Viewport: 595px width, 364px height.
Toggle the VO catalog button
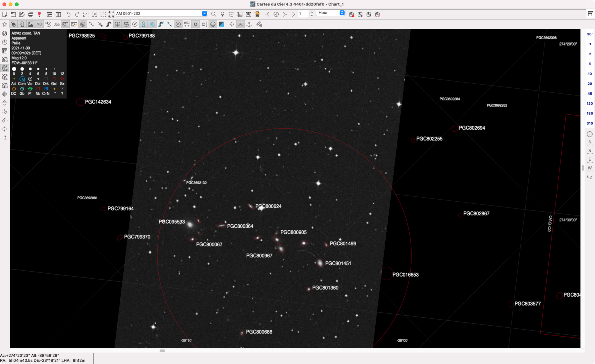(39, 24)
